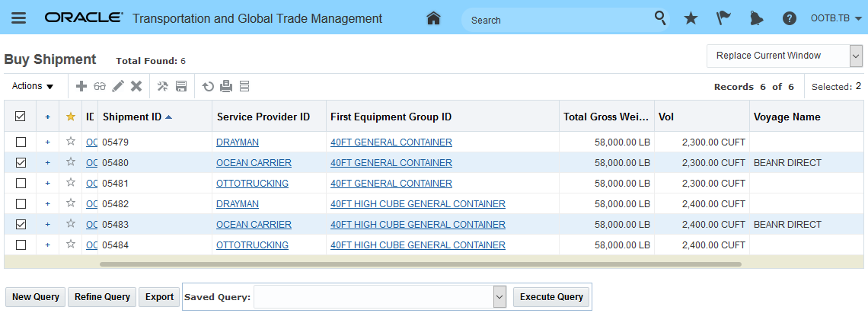Click the Delete X toolbar icon

pyautogui.click(x=136, y=86)
